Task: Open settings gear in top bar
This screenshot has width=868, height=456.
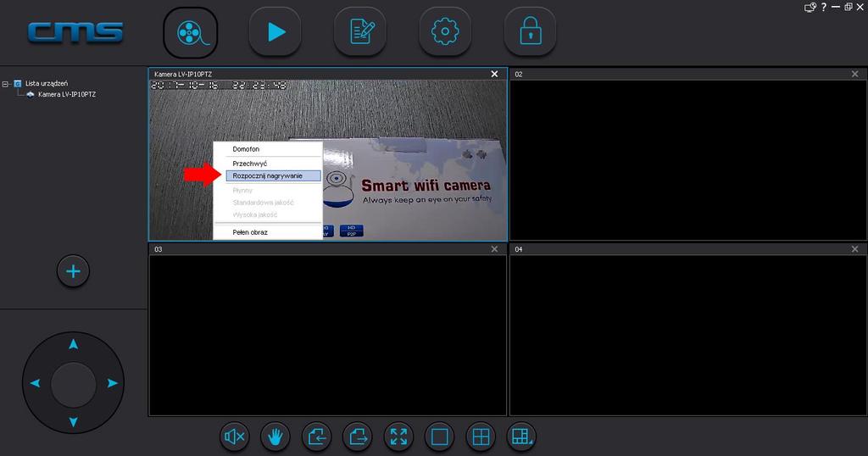Action: click(x=445, y=32)
